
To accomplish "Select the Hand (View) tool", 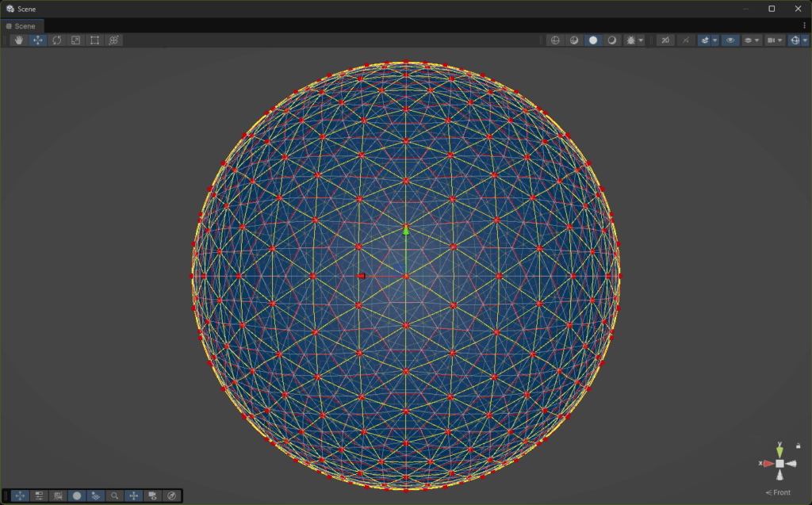I will [x=19, y=40].
